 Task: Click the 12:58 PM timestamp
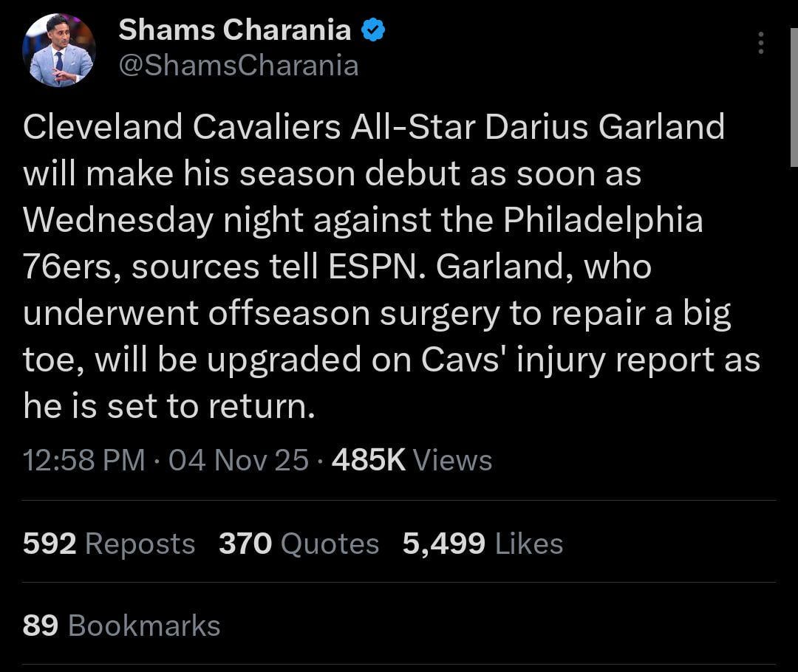click(x=83, y=460)
